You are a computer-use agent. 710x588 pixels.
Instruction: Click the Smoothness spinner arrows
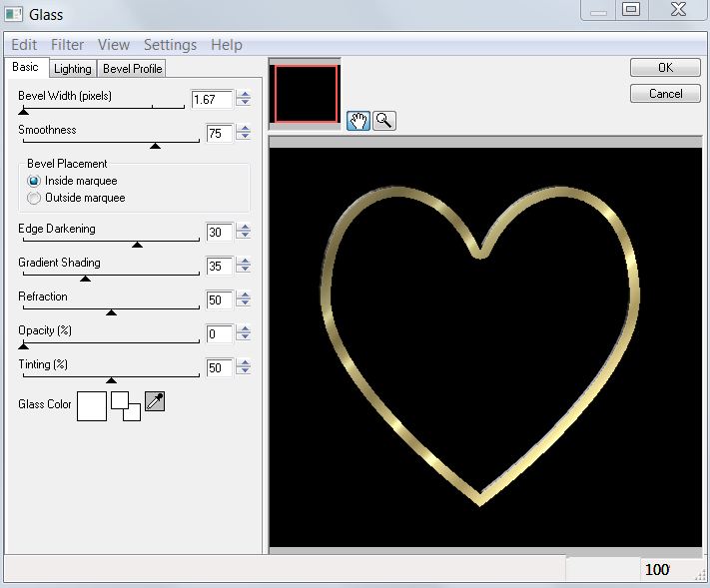(x=244, y=133)
